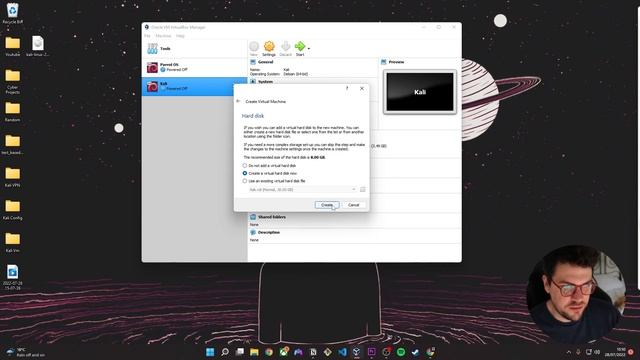This screenshot has height=360, width=640.
Task: Select the kali-linux file on desktop
Action: pyautogui.click(x=38, y=46)
